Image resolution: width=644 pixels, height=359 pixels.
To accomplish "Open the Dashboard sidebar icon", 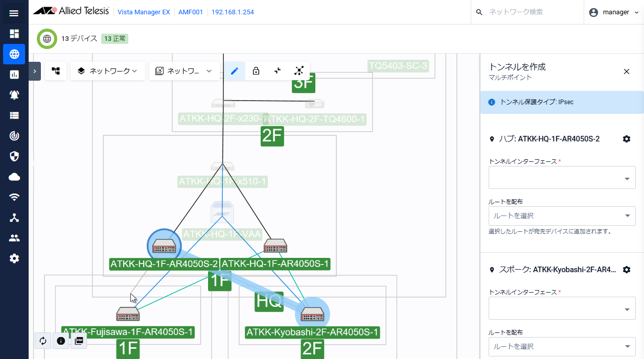I will (14, 34).
